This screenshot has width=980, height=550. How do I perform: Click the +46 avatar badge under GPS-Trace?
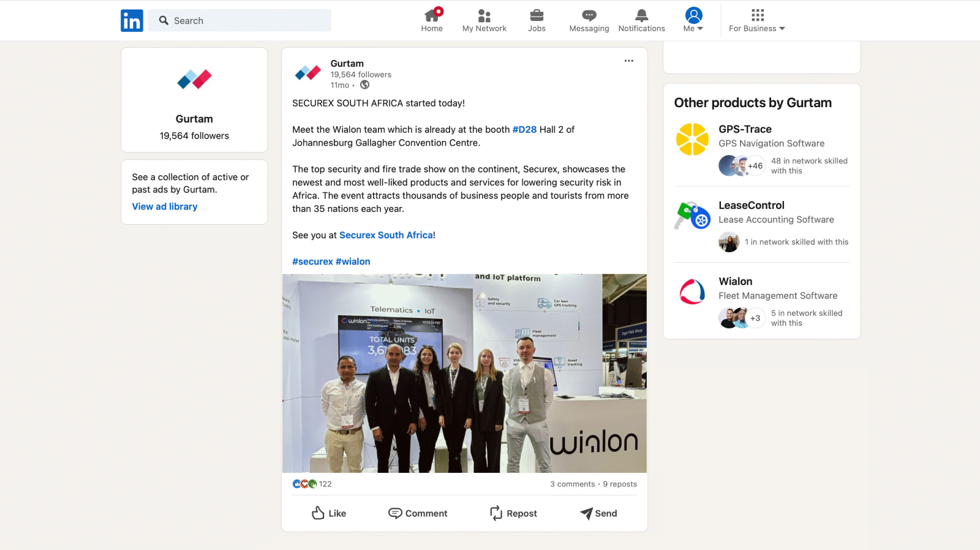pyautogui.click(x=755, y=165)
